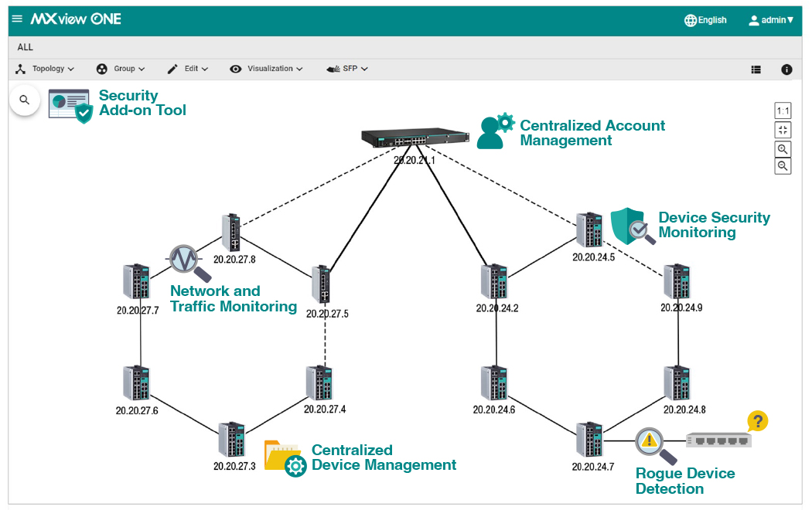This screenshot has height=510, width=812.
Task: Select device node 20.20.27.3
Action: (x=233, y=440)
